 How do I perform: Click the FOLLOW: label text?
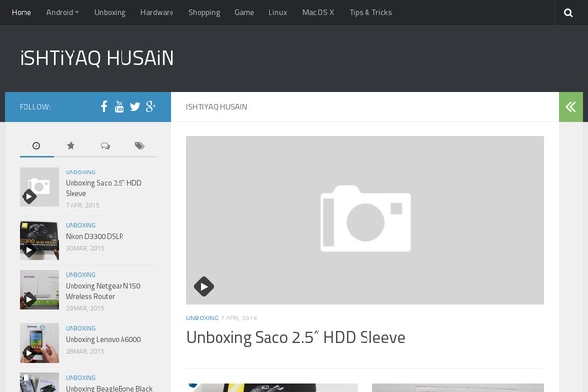coord(35,107)
